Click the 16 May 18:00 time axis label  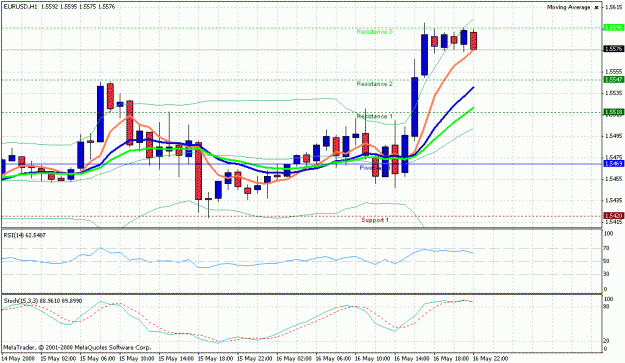[451, 359]
